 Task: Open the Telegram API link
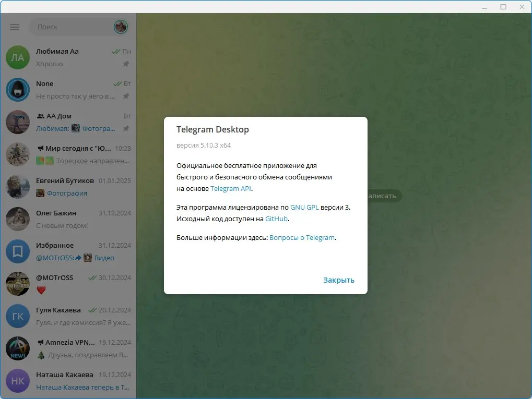[231, 188]
